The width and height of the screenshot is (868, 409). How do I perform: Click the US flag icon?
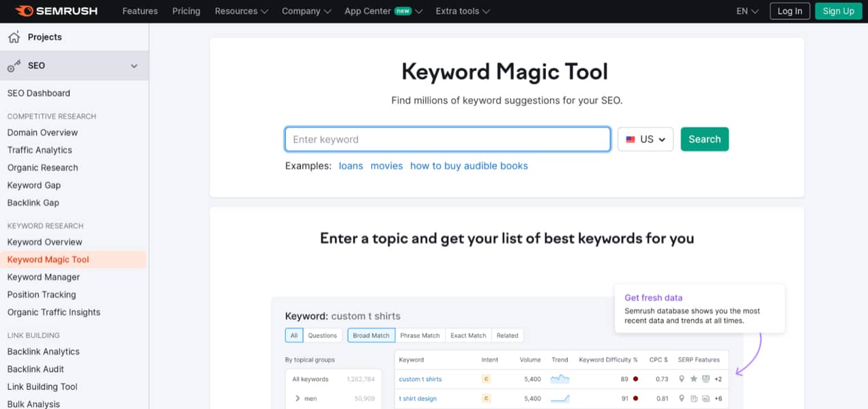[x=631, y=139]
